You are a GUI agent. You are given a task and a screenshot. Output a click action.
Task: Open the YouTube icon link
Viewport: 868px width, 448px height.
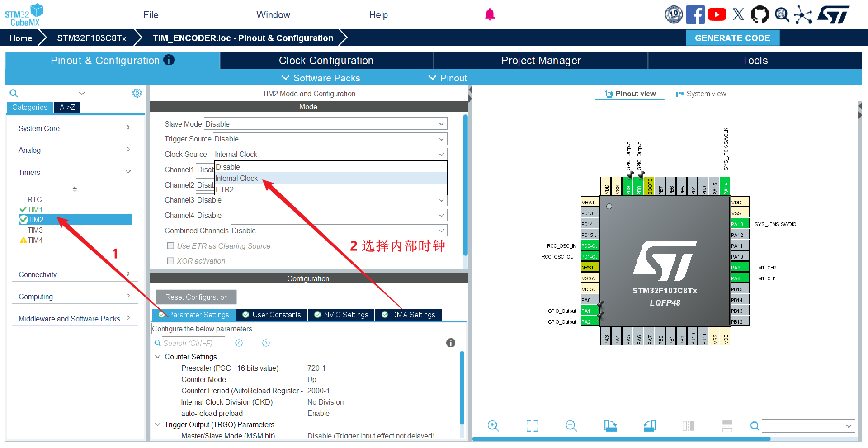[x=717, y=14]
